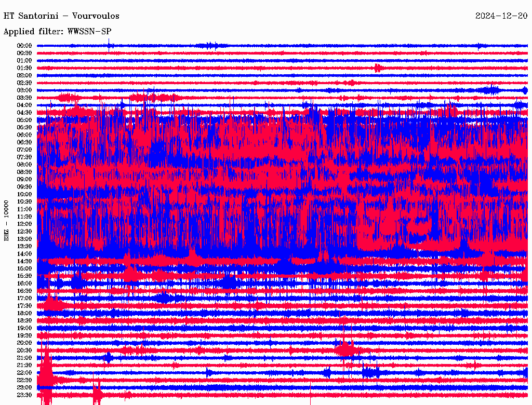The image size is (532, 405).
Task: Click the 'Applied filter: WWSSN-SP' label
Action: (x=57, y=32)
